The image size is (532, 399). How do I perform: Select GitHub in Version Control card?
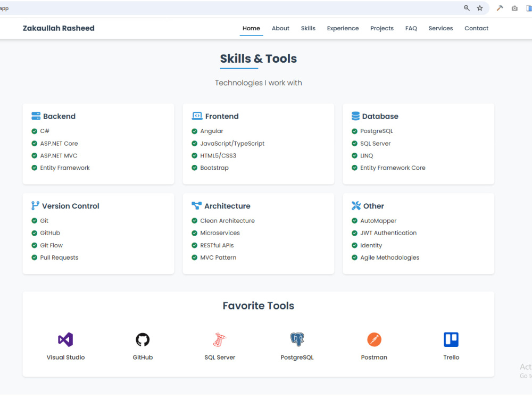50,233
